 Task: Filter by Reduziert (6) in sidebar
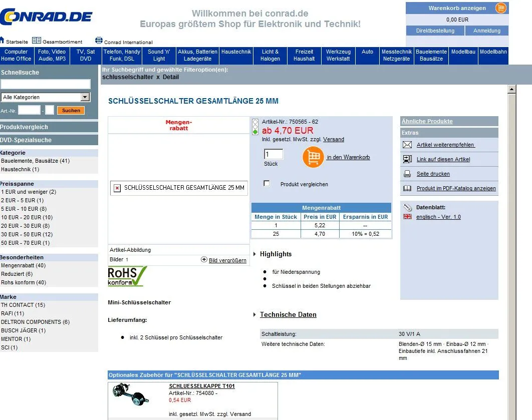click(17, 274)
